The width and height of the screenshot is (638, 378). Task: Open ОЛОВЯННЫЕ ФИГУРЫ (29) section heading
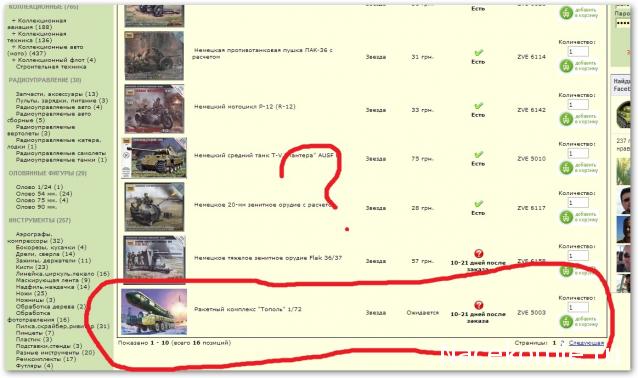pyautogui.click(x=47, y=173)
